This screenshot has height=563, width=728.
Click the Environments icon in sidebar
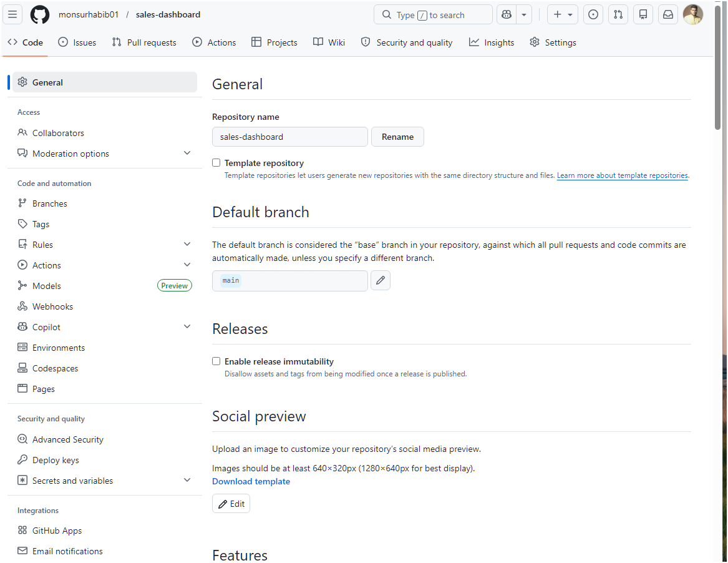22,347
